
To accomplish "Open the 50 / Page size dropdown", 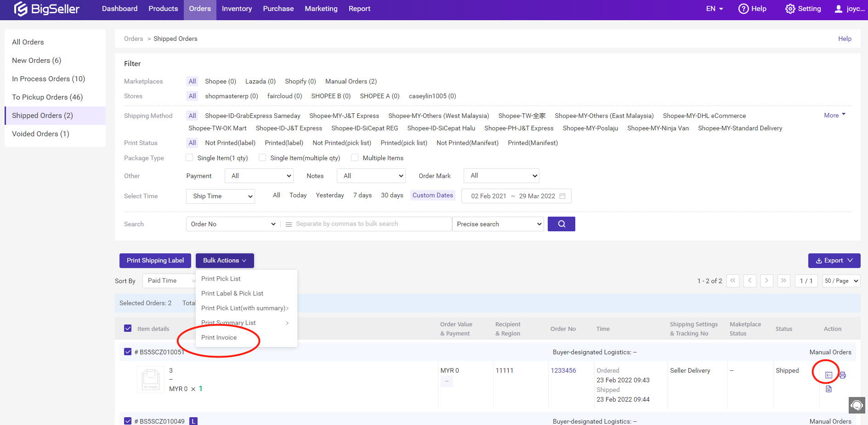I will (841, 281).
